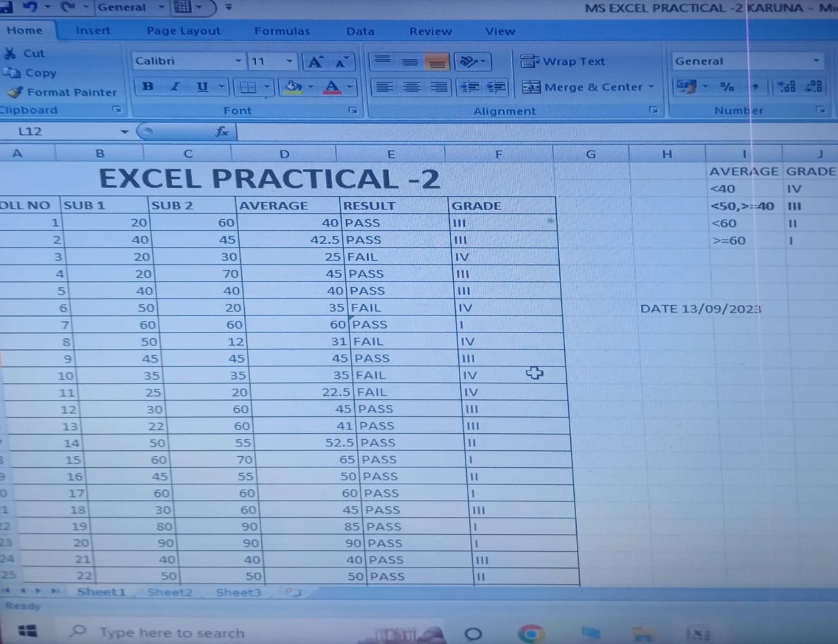Click the Copy button

coord(31,73)
